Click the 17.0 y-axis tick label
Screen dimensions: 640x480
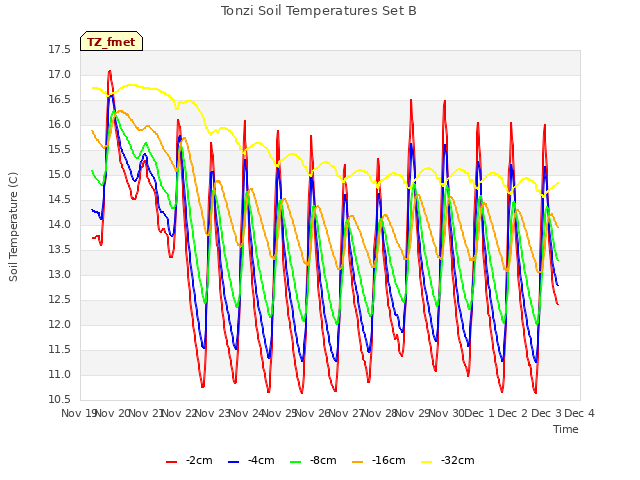pos(60,75)
